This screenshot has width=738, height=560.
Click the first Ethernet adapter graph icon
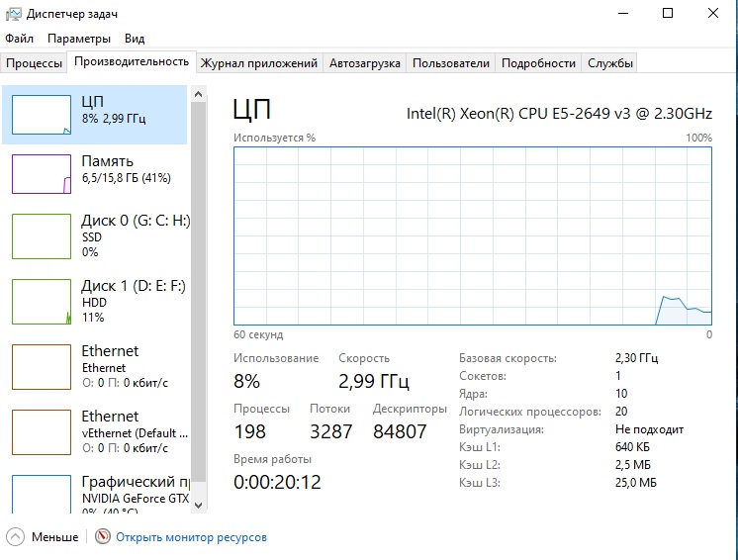point(42,366)
